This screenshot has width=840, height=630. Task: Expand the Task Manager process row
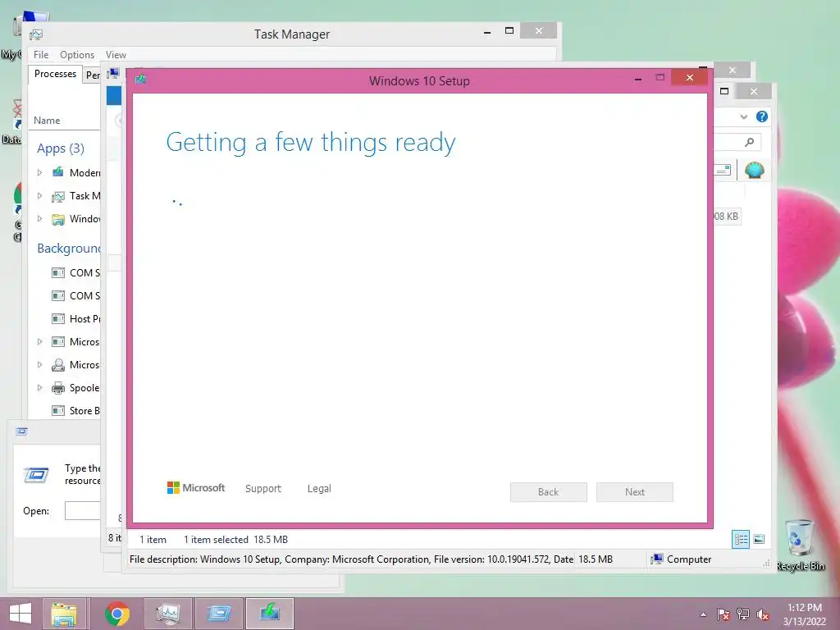tap(39, 195)
